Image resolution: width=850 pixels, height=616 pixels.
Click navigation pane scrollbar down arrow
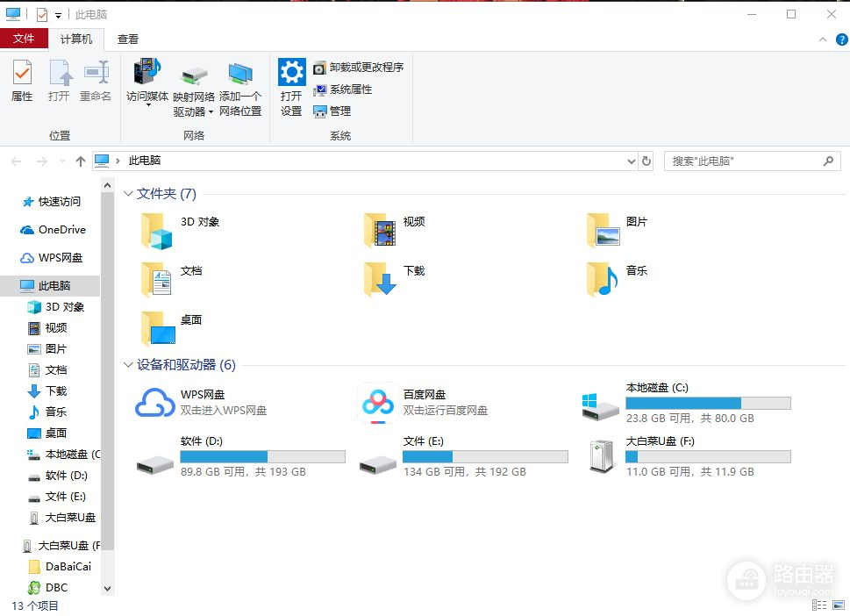[x=107, y=588]
